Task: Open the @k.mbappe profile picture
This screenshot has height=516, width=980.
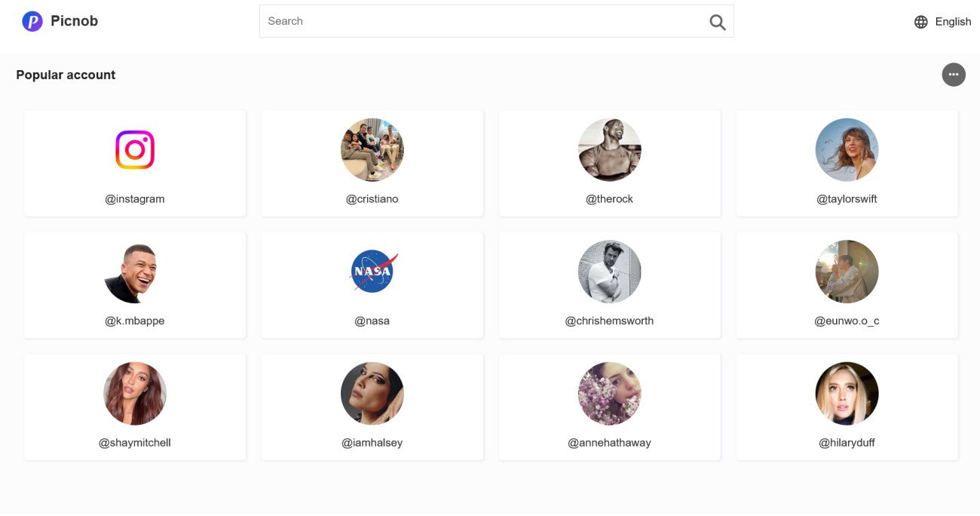Action: point(135,272)
